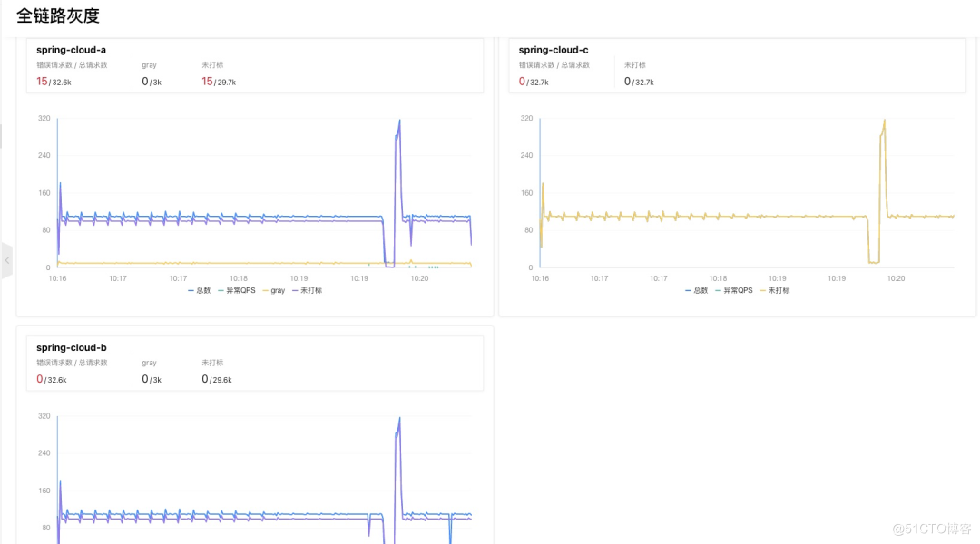Collapse the left sidebar with chevron handle

[x=6, y=260]
